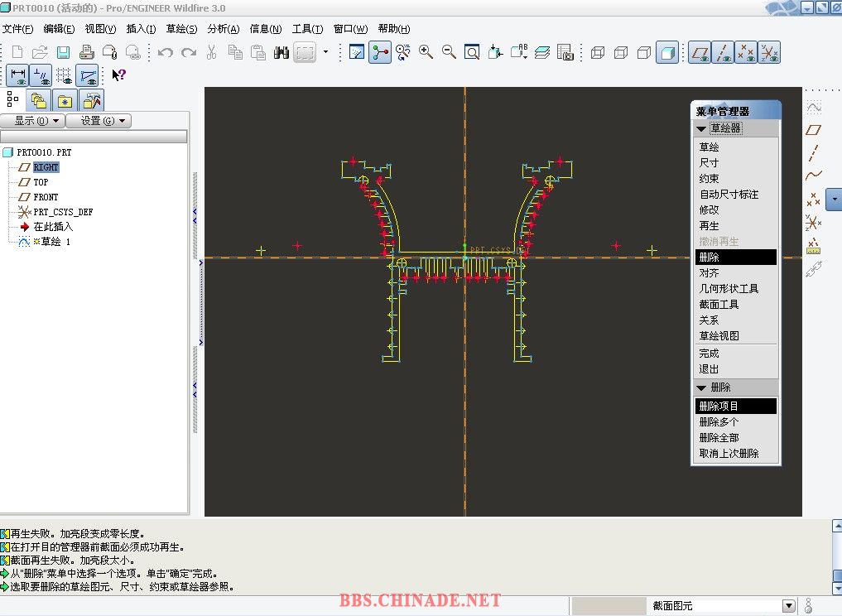Select Wireframe display style icon
This screenshot has width=842, height=616.
598,52
